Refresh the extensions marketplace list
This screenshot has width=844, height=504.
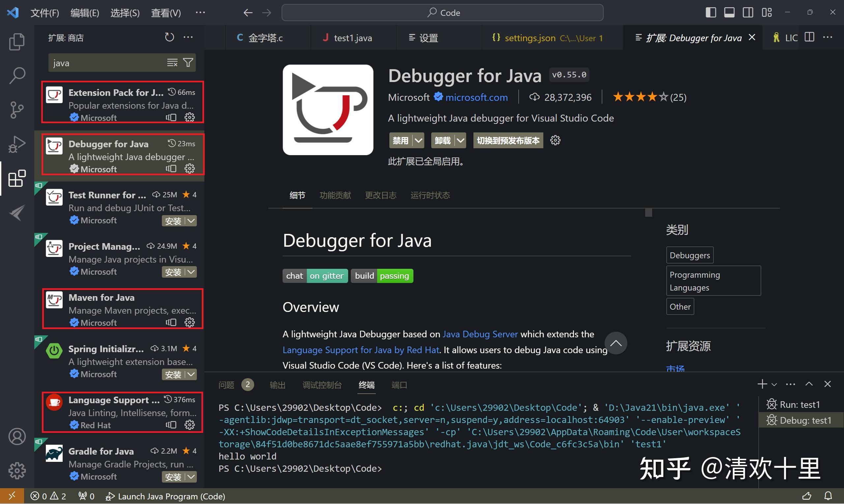point(169,37)
